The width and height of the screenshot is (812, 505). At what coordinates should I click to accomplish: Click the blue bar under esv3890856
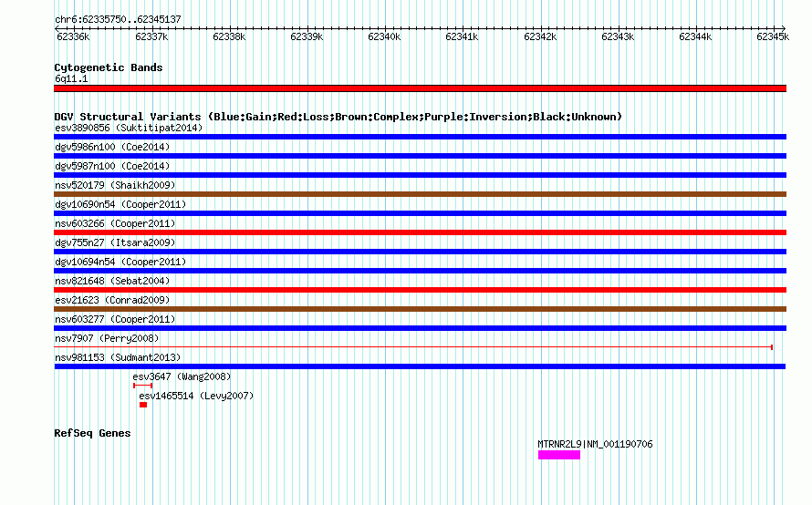tap(420, 137)
